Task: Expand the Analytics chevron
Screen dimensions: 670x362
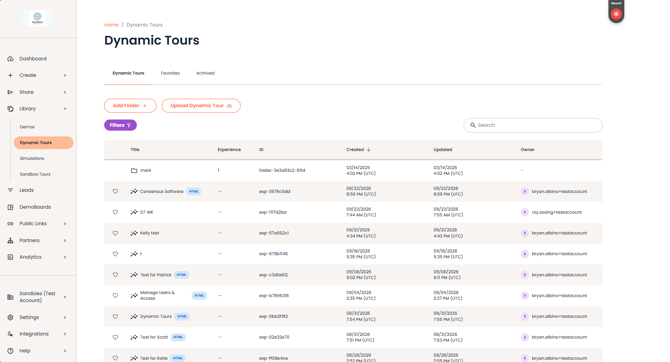Action: pyautogui.click(x=65, y=257)
